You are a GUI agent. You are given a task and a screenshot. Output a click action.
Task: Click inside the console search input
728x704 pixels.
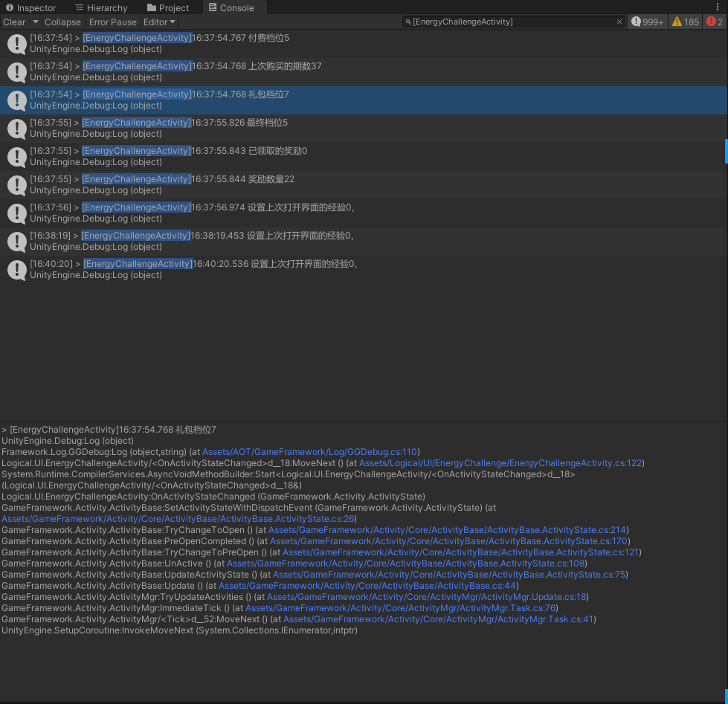pyautogui.click(x=513, y=22)
